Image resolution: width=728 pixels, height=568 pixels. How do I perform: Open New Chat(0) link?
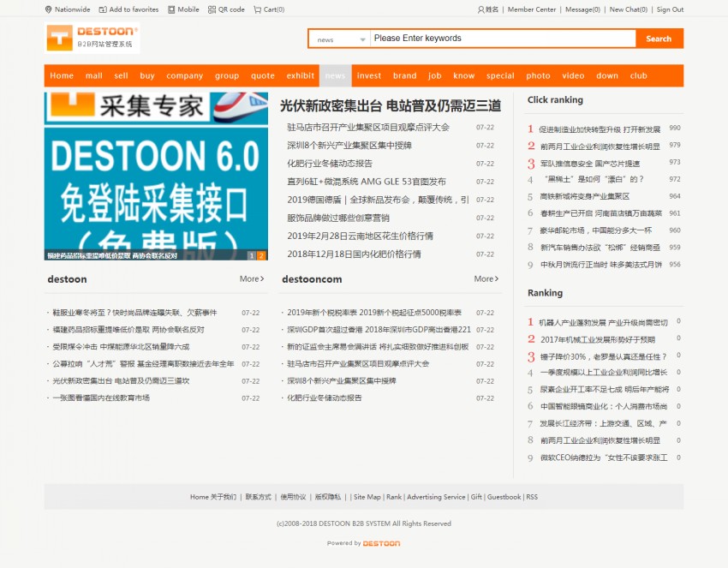point(628,9)
